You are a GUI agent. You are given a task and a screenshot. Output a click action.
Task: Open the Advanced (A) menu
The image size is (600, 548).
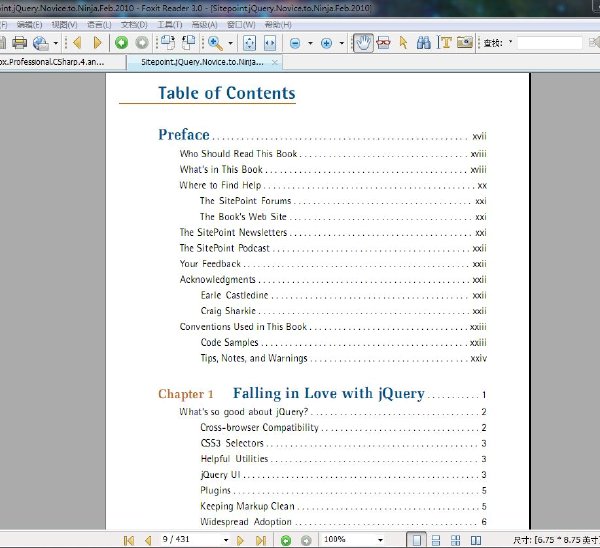point(204,25)
